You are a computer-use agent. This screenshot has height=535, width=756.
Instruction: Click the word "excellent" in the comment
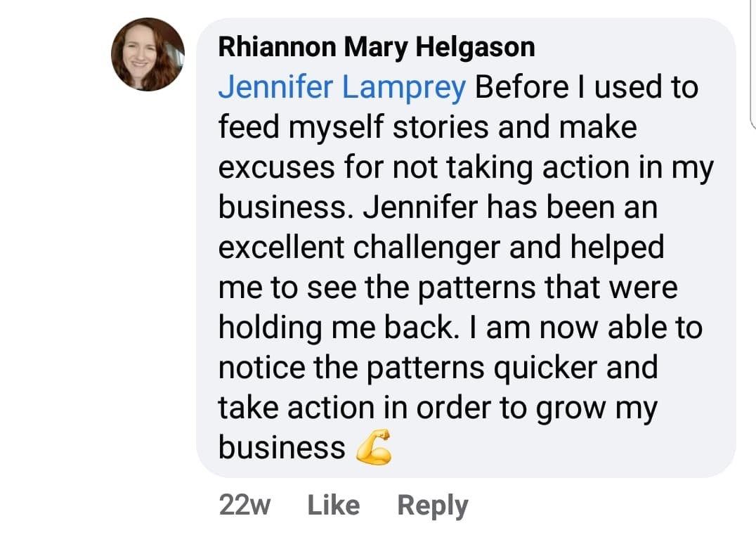(x=282, y=247)
